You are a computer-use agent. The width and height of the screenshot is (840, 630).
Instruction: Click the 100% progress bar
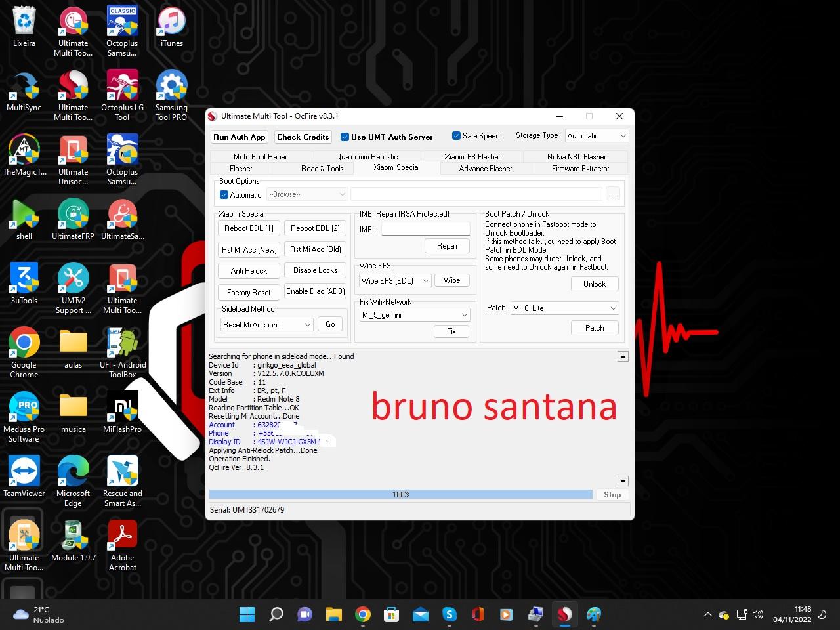click(401, 494)
